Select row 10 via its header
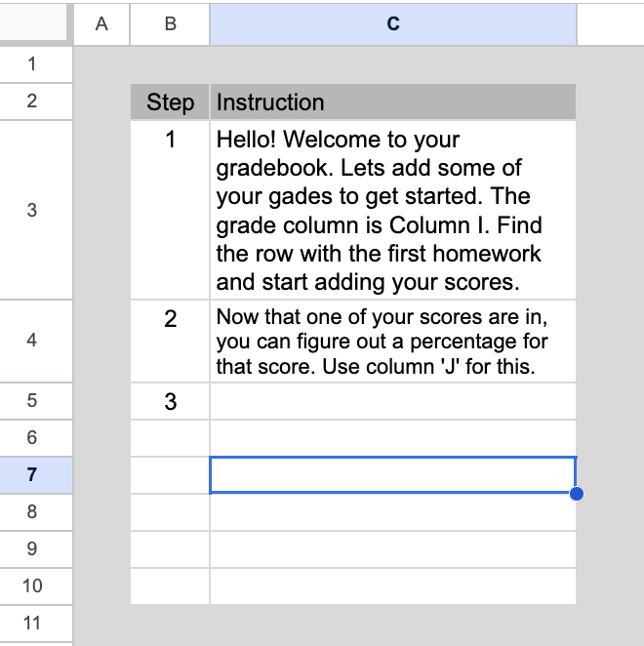644x646 pixels. 32,586
